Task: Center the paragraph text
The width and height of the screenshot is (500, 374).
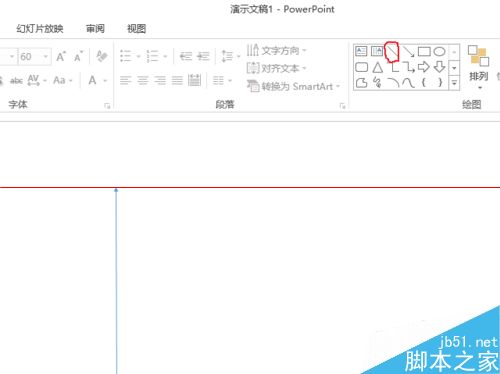Action: 143,80
